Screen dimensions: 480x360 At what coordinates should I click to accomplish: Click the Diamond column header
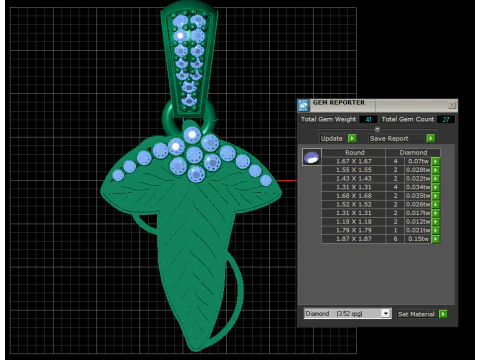[x=413, y=153]
